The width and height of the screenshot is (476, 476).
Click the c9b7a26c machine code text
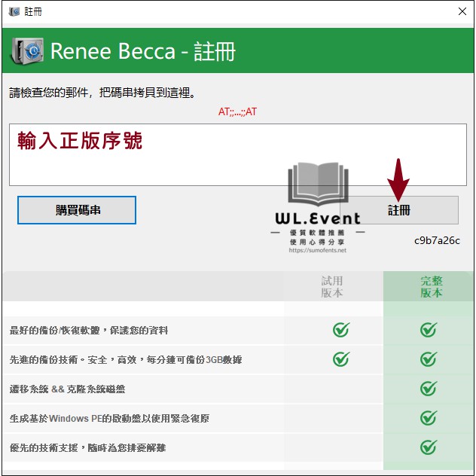437,241
